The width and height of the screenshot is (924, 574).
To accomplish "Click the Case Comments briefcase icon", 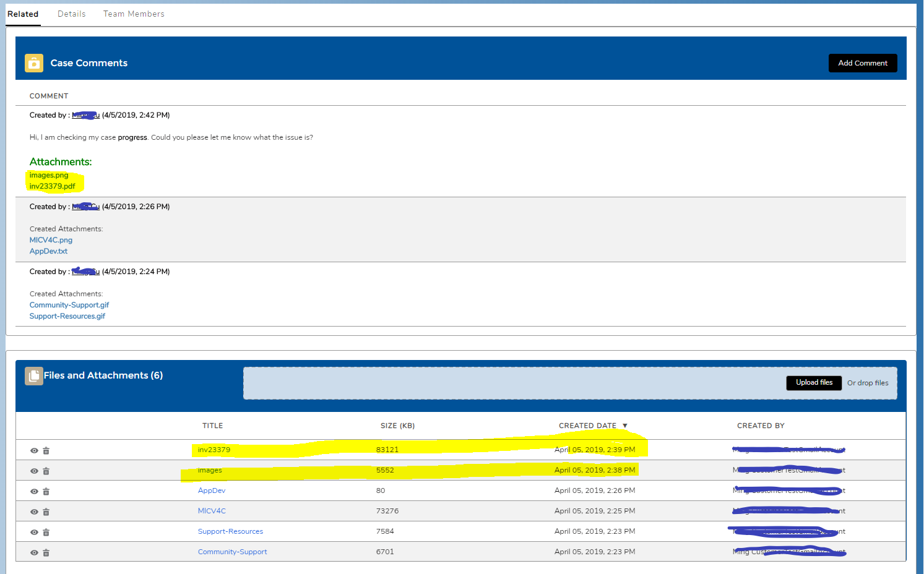I will [x=34, y=63].
